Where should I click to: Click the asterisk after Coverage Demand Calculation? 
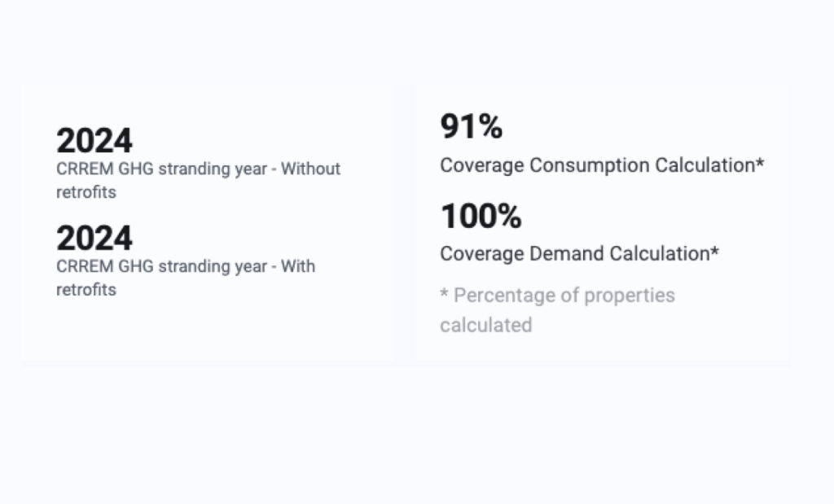pyautogui.click(x=714, y=249)
